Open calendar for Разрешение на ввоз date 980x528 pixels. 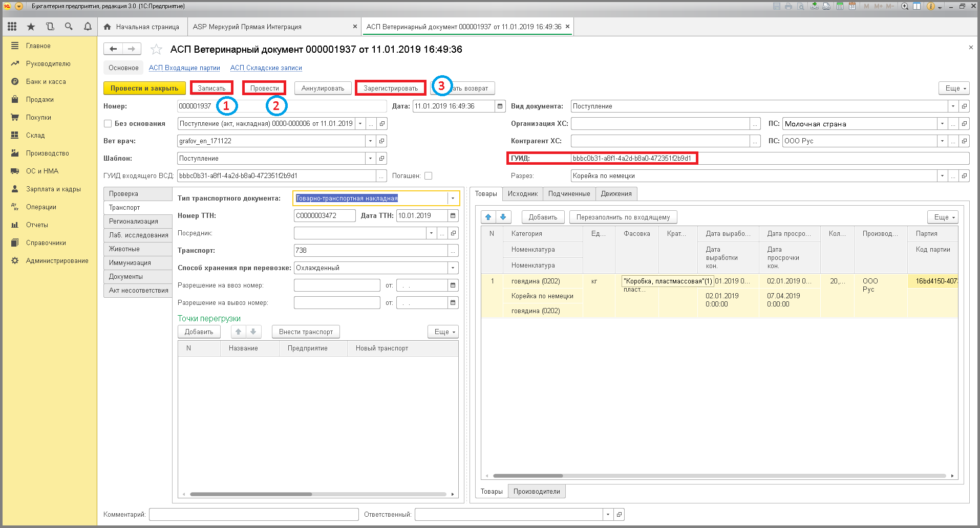[x=453, y=285]
